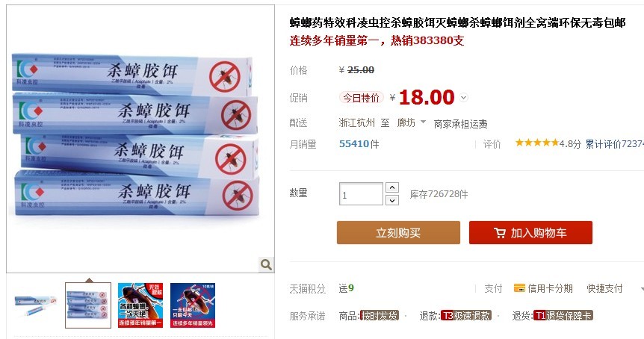Decrease quantity with the down arrow
This screenshot has width=644, height=339.
(392, 200)
